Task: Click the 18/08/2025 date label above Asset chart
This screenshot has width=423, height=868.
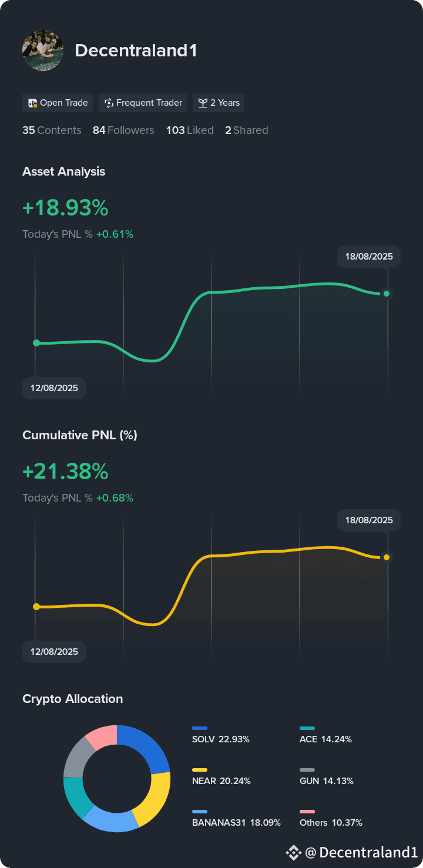Action: (368, 257)
